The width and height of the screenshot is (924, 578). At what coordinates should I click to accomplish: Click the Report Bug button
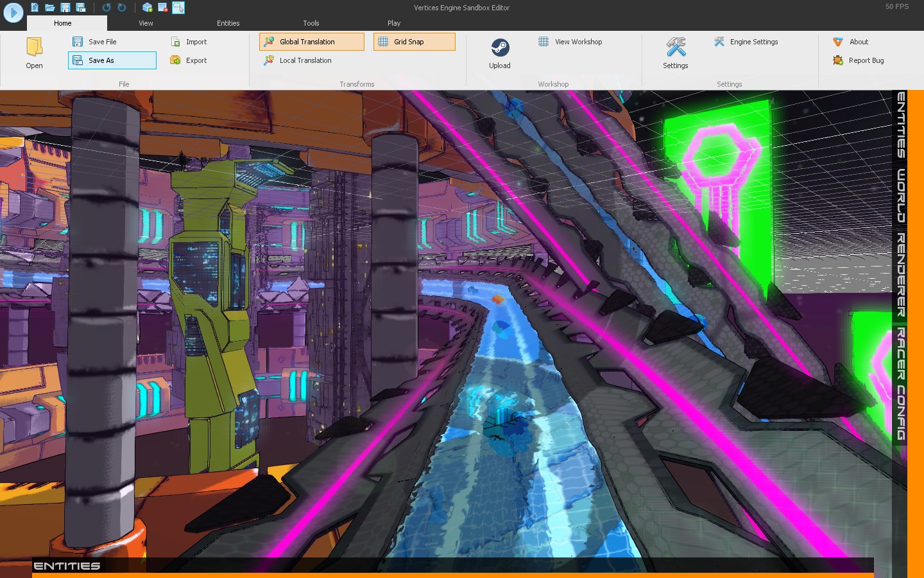(x=866, y=60)
